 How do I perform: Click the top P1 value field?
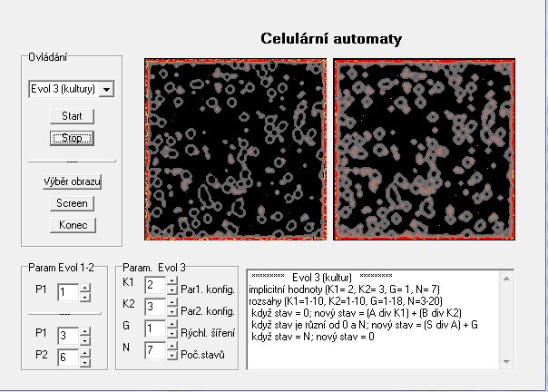[67, 292]
